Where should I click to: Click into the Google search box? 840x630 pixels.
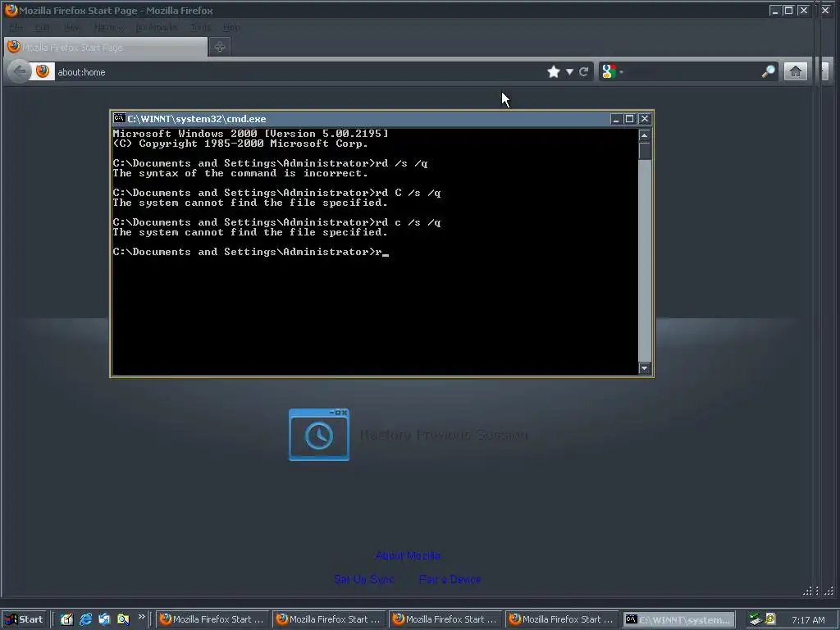click(x=692, y=72)
